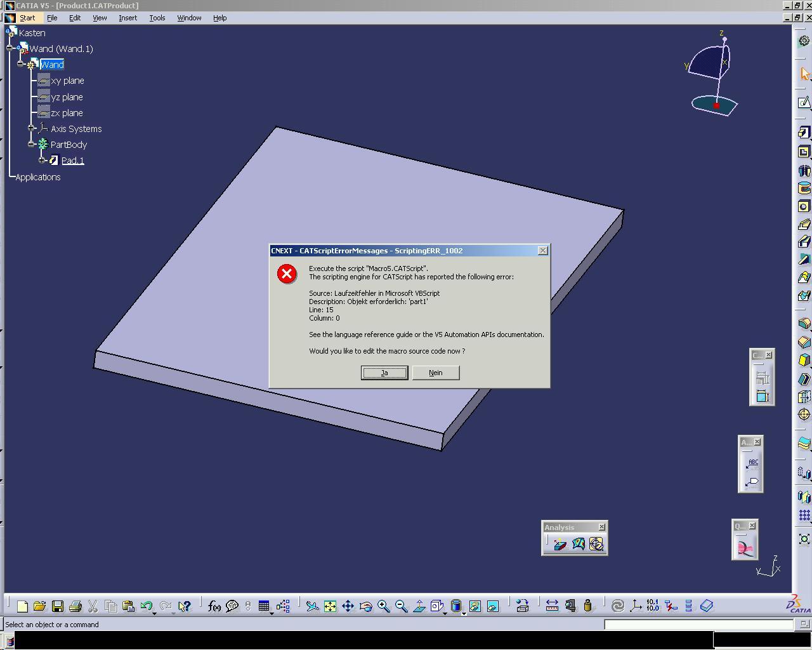Click the Cut scissors icon
Screen dimensions: 812x650
pos(93,606)
